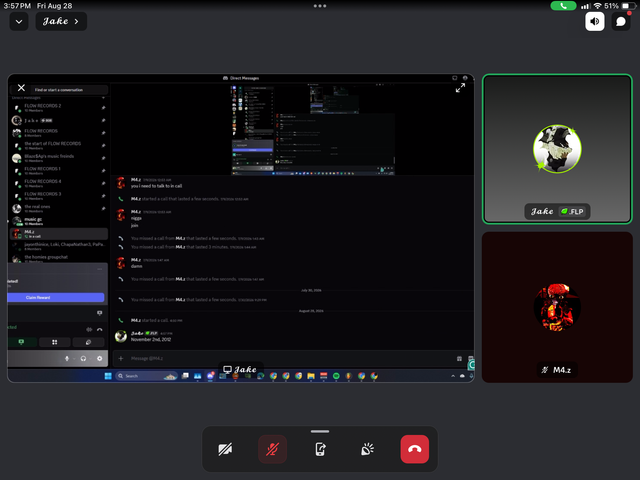Open FLOW RECORDS 2 group chat in stream
Screen dimensions: 640x480
click(x=58, y=108)
